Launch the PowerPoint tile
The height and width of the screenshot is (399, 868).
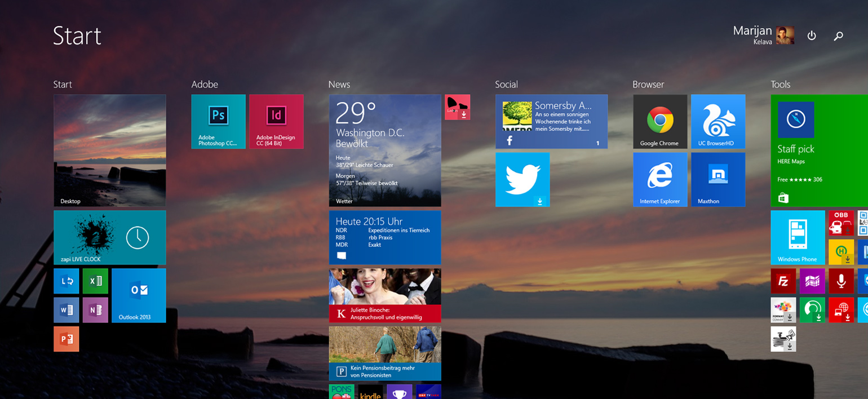67,339
